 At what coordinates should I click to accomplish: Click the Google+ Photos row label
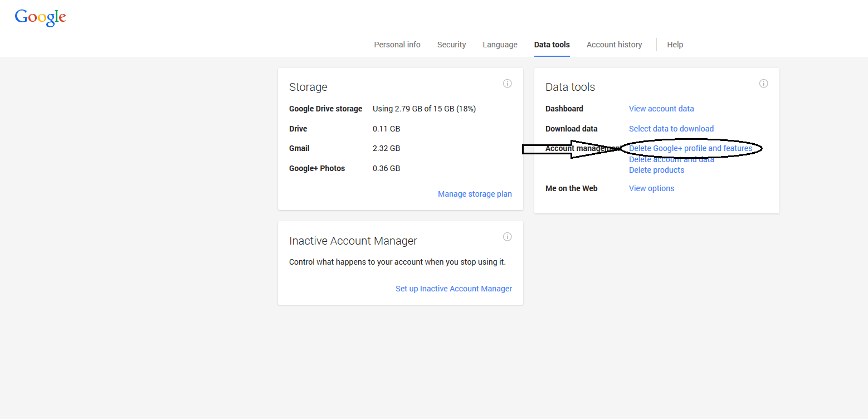click(x=317, y=168)
